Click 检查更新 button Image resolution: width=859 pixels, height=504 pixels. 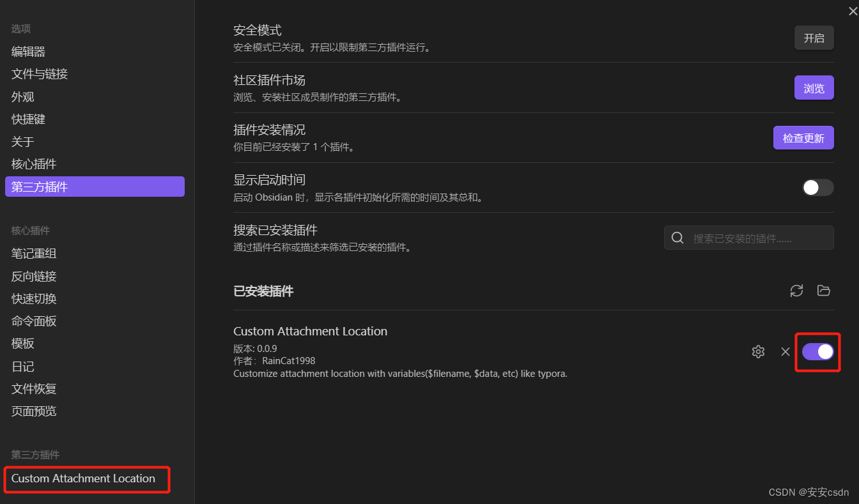(803, 138)
